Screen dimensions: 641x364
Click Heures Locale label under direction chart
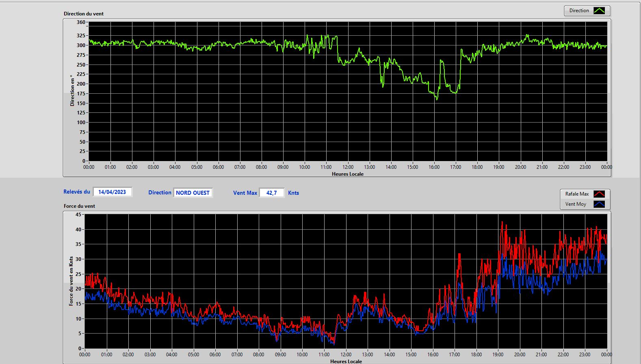(x=348, y=174)
